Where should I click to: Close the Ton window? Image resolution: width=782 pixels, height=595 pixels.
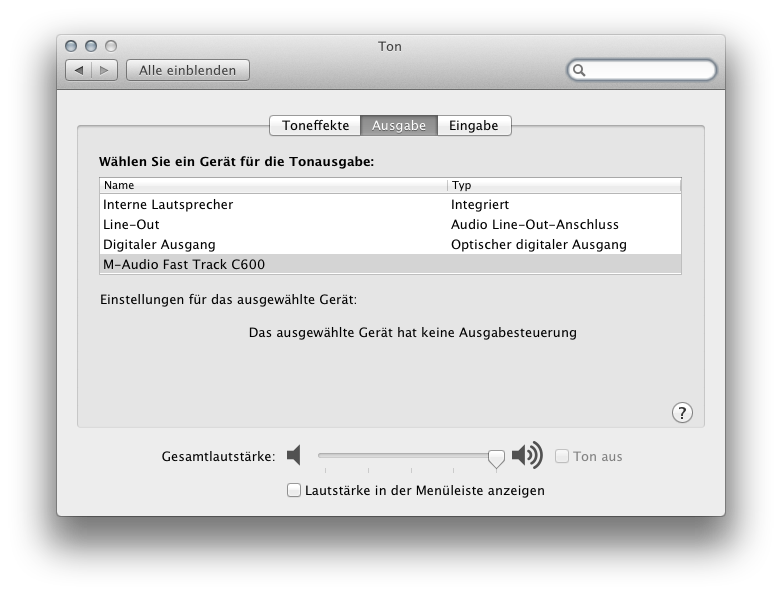pyautogui.click(x=71, y=46)
